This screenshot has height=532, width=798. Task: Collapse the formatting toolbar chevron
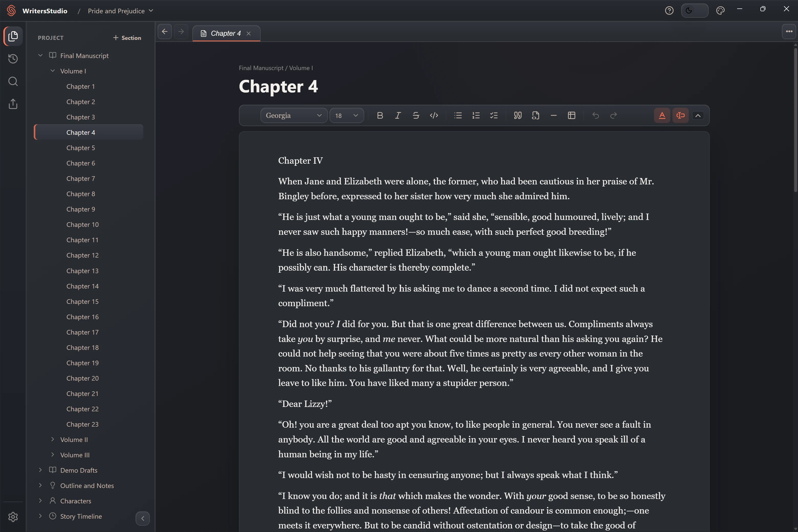[x=698, y=115]
